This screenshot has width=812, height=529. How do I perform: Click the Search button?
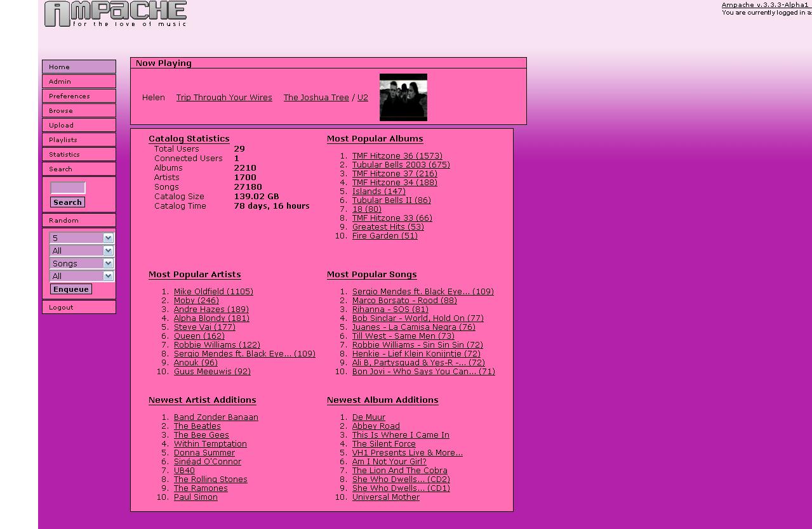pyautogui.click(x=67, y=202)
